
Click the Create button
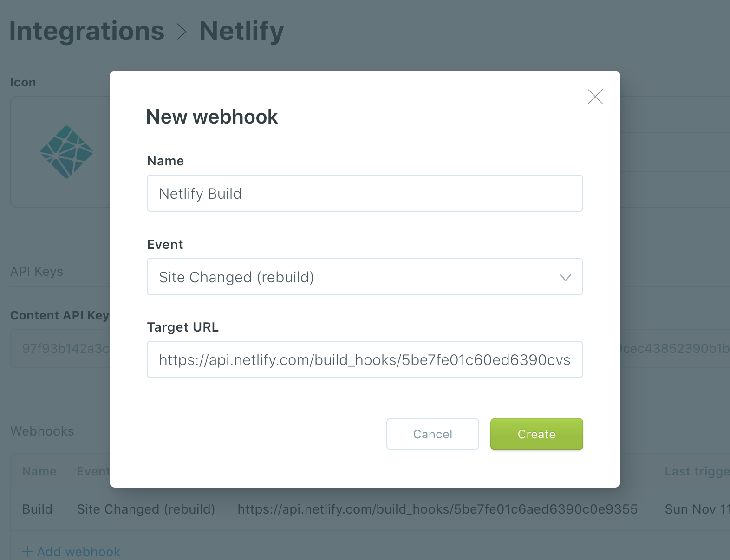coord(536,434)
